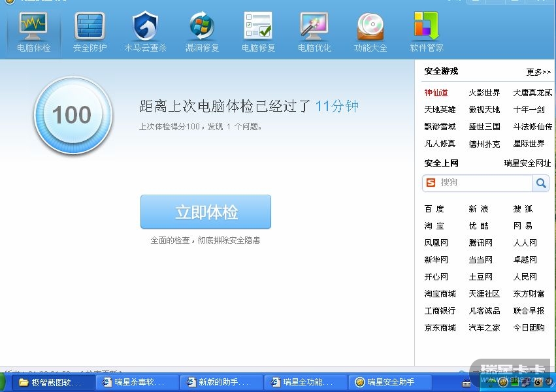Viewport: 556px width, 392px height.
Task: Switch to 瑞星全功能 taskbar window
Action: click(306, 382)
